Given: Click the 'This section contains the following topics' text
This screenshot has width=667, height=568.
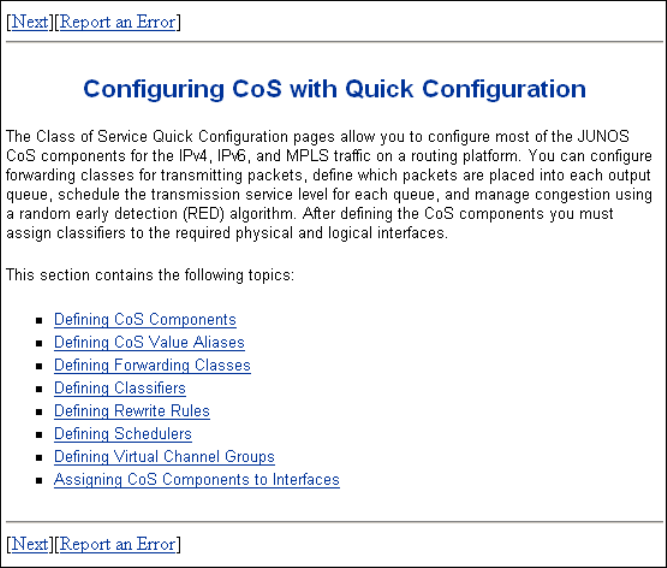Looking at the screenshot, I should (150, 275).
